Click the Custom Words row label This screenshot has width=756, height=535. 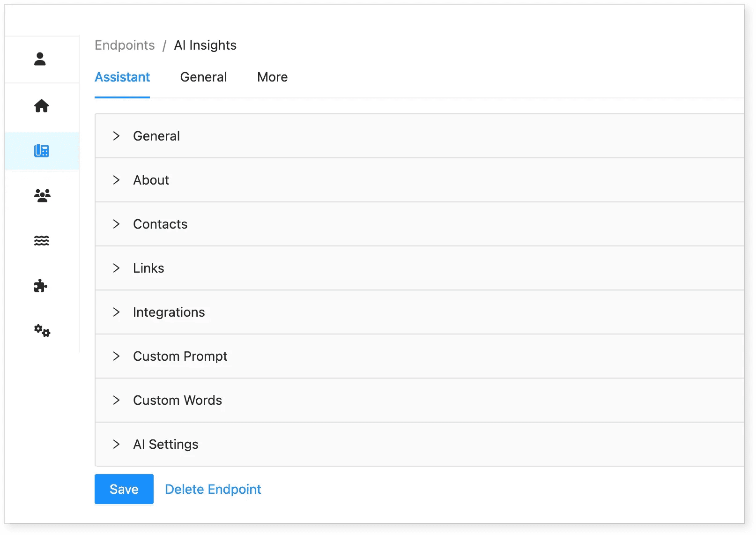click(x=178, y=400)
